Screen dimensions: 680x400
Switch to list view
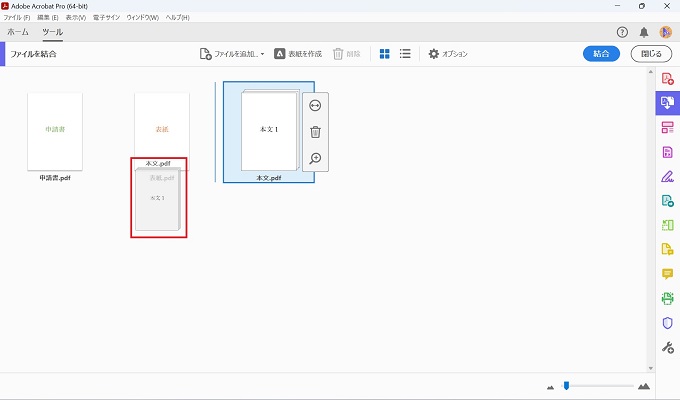click(x=405, y=54)
